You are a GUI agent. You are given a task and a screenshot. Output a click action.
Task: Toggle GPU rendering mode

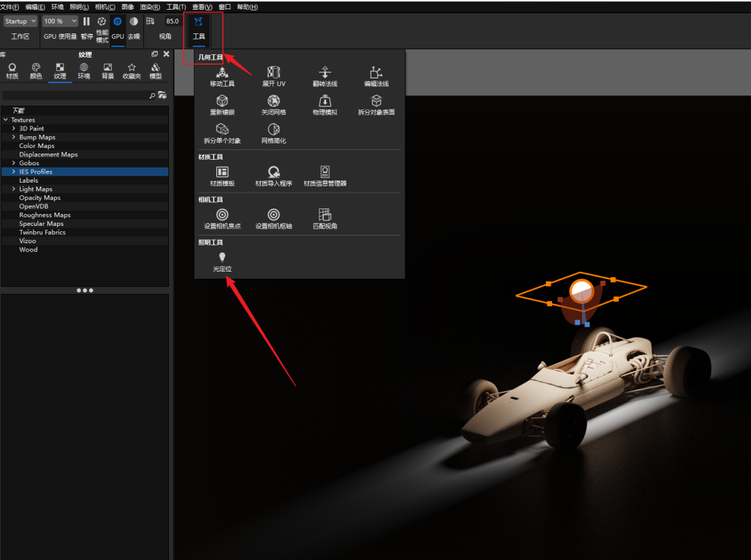pos(118,28)
